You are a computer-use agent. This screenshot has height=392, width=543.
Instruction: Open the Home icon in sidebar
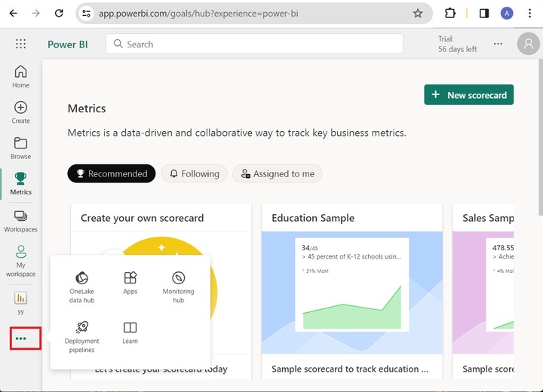(x=20, y=72)
